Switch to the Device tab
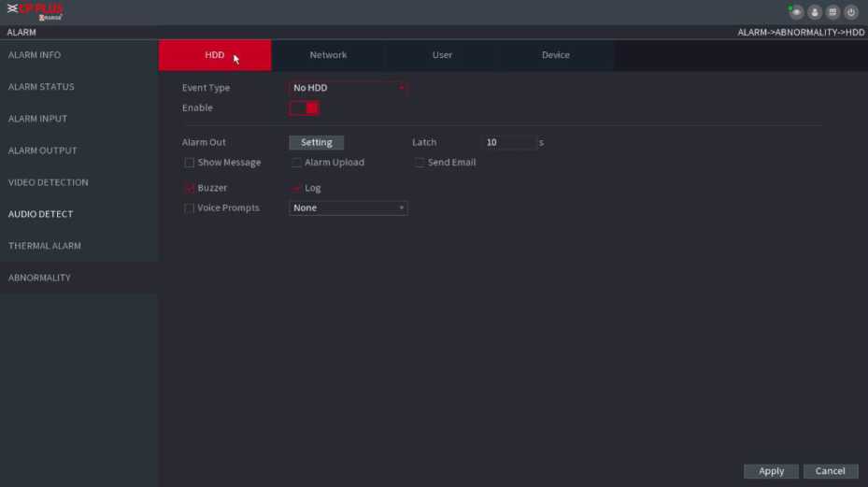 555,55
